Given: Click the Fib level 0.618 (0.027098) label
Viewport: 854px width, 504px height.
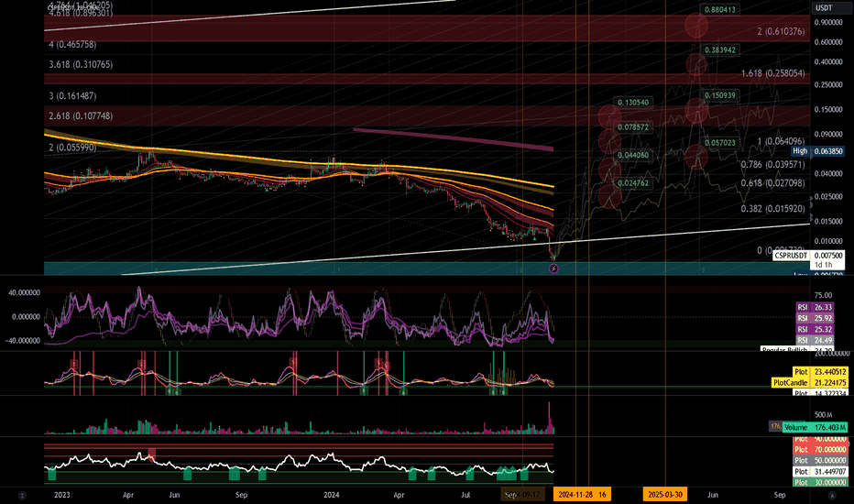Looking at the screenshot, I should (772, 183).
